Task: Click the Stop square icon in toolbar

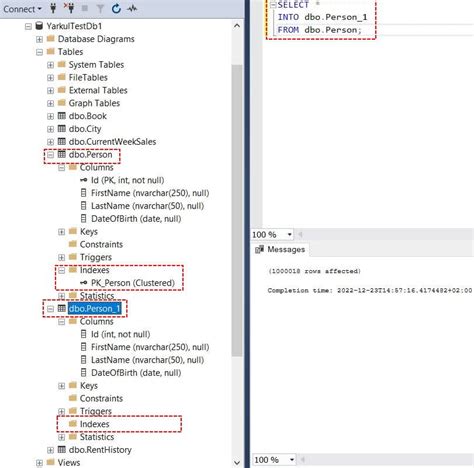Action: (85, 9)
